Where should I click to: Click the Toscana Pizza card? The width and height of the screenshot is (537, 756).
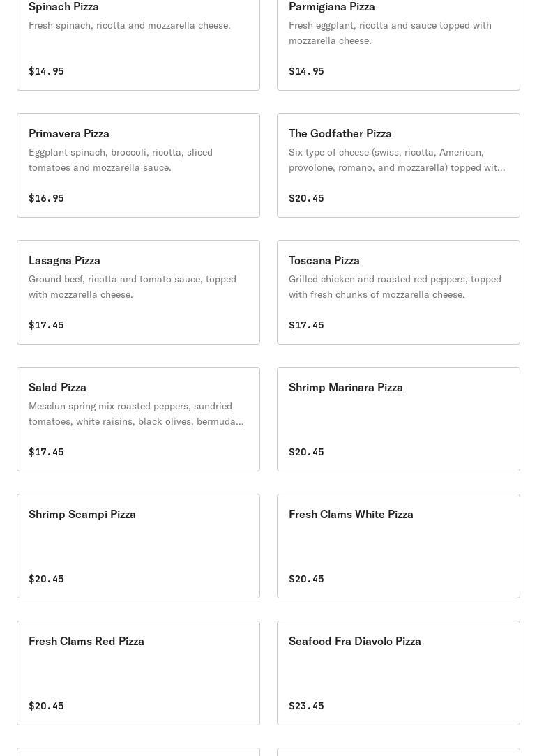[x=398, y=292]
